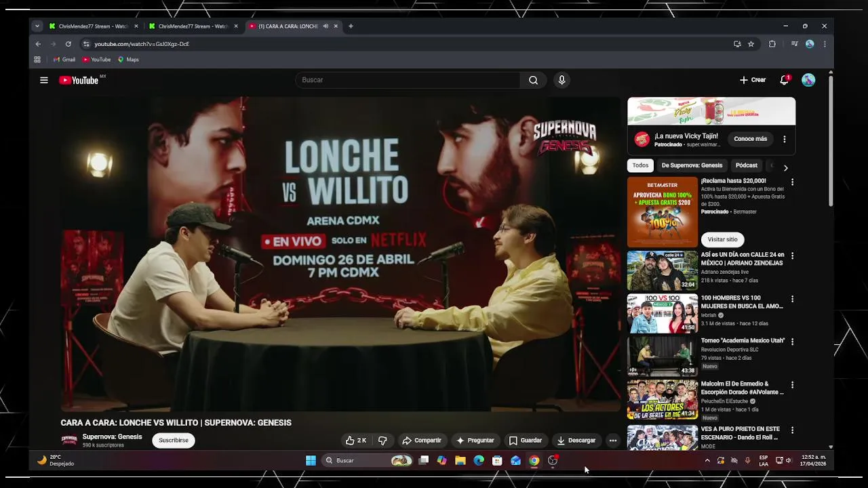Click the Preguntar button

point(475,441)
